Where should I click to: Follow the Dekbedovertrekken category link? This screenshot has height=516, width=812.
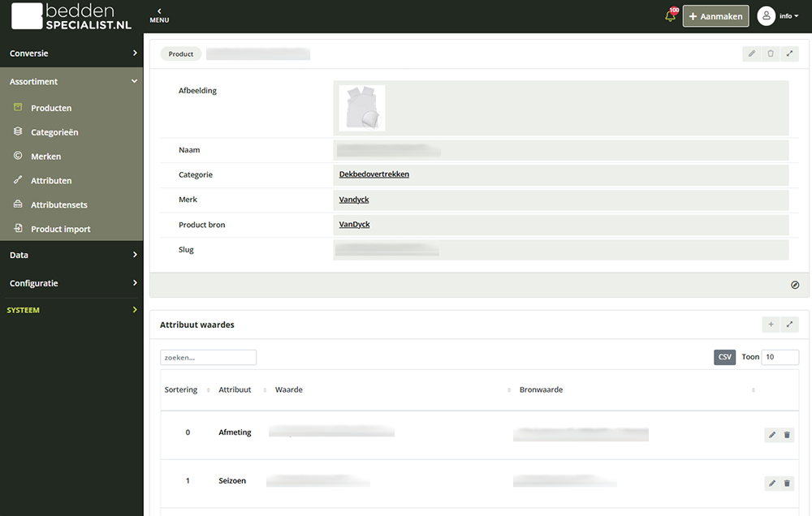point(374,174)
